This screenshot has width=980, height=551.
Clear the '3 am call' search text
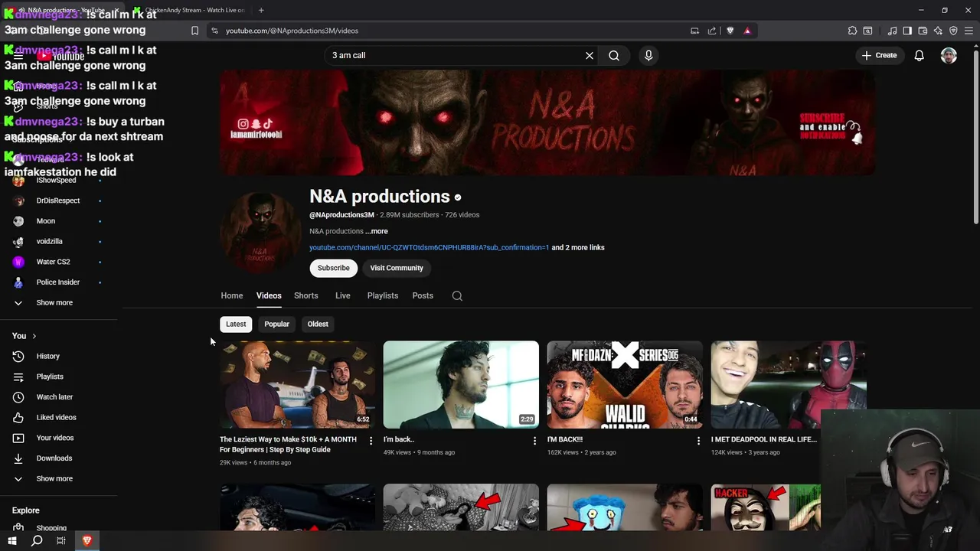(590, 55)
